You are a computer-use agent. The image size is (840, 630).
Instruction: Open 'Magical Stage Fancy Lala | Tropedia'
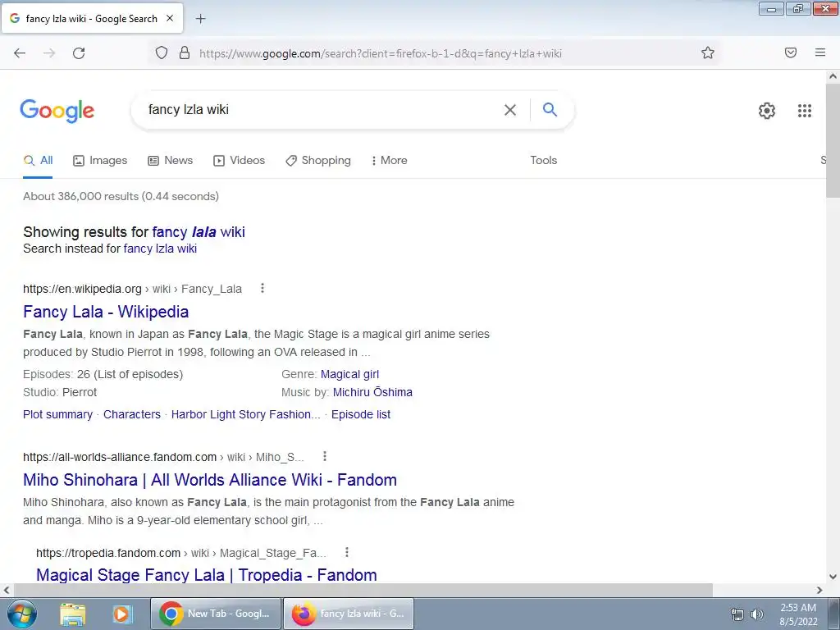click(x=206, y=575)
